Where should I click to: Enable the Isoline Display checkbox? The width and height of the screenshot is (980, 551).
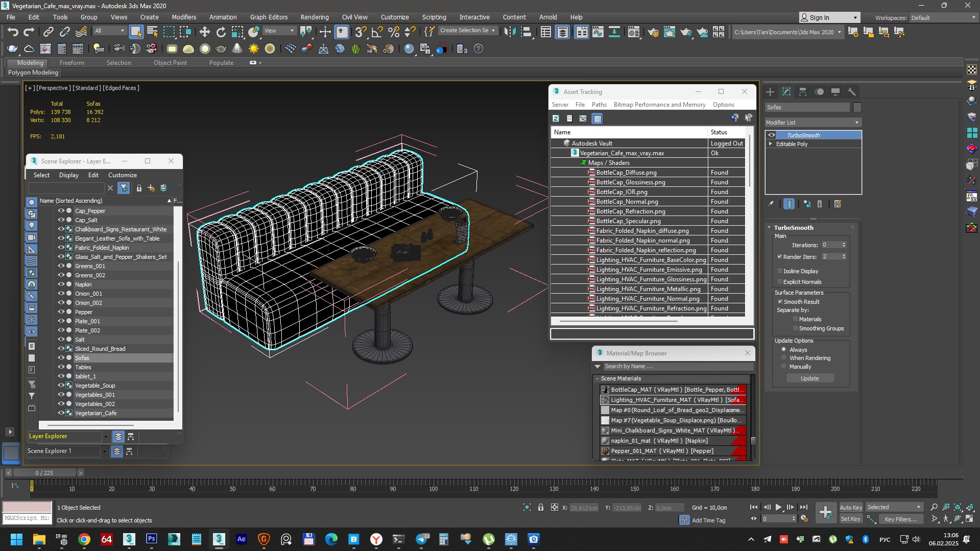pos(780,271)
